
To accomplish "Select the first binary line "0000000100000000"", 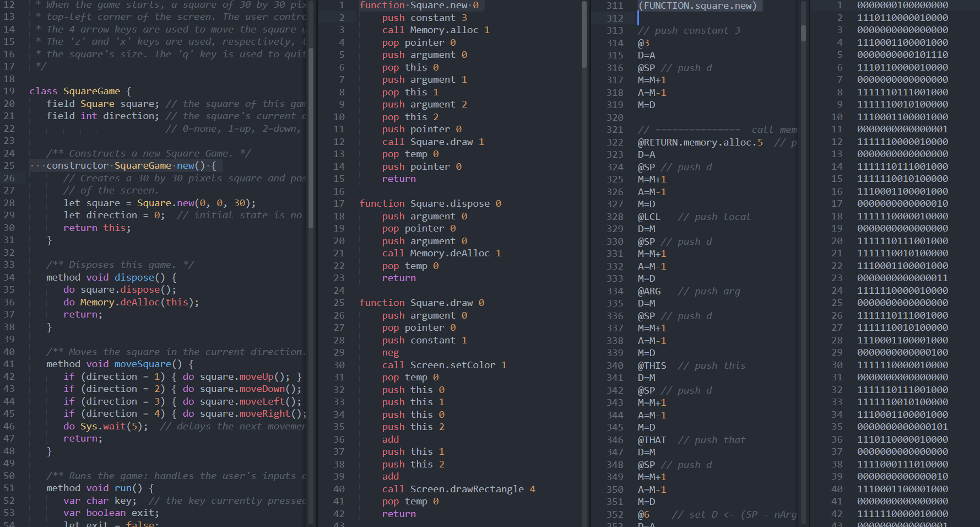I will (902, 4).
